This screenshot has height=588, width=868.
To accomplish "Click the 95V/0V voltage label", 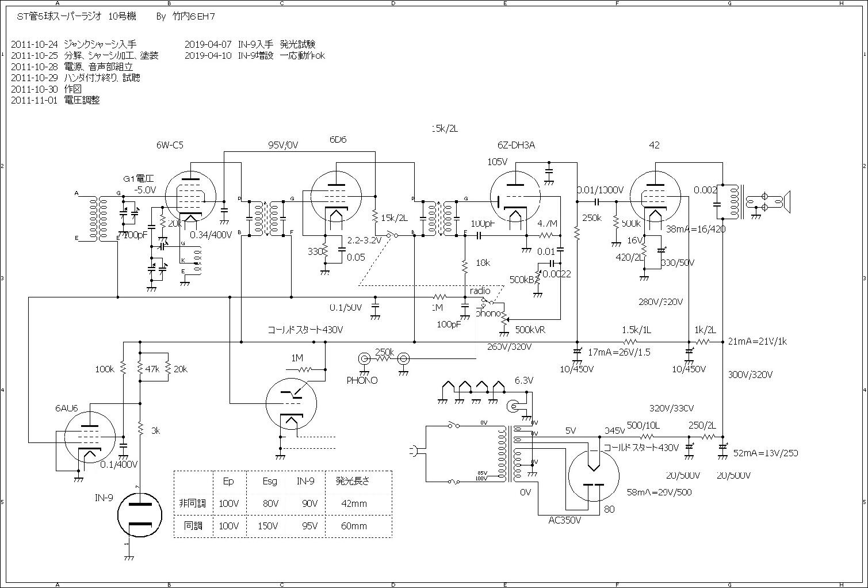I will (x=283, y=145).
